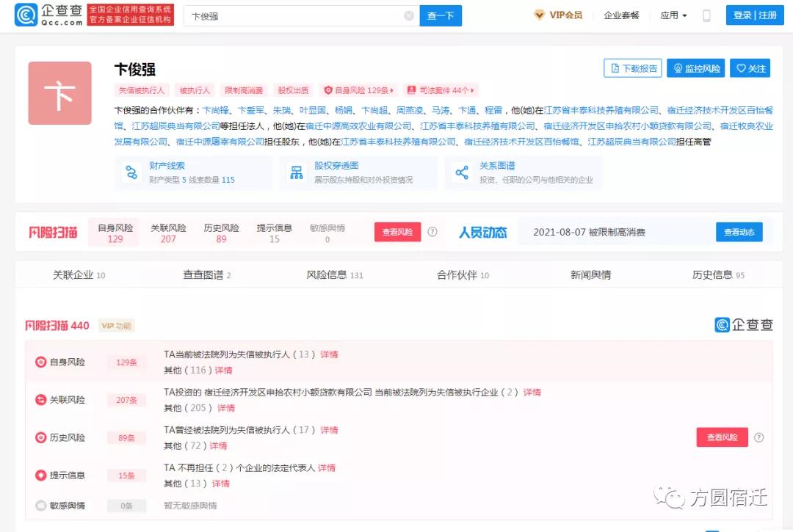This screenshot has width=793, height=532.
Task: Click the search input field
Action: pos(302,15)
